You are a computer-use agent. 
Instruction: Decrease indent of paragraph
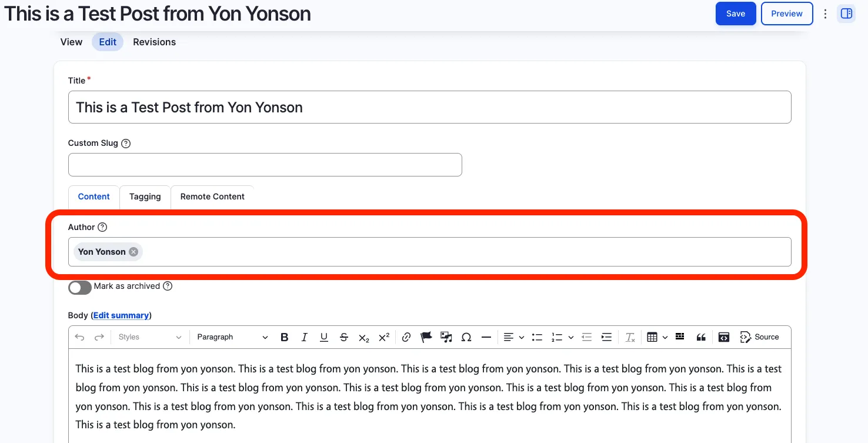click(586, 337)
